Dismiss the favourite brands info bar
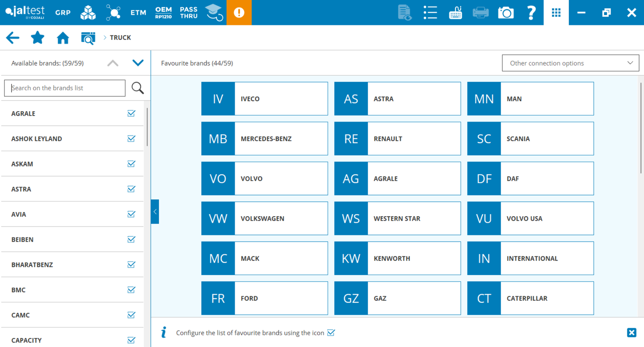Image resolution: width=644 pixels, height=347 pixels. coord(632,332)
